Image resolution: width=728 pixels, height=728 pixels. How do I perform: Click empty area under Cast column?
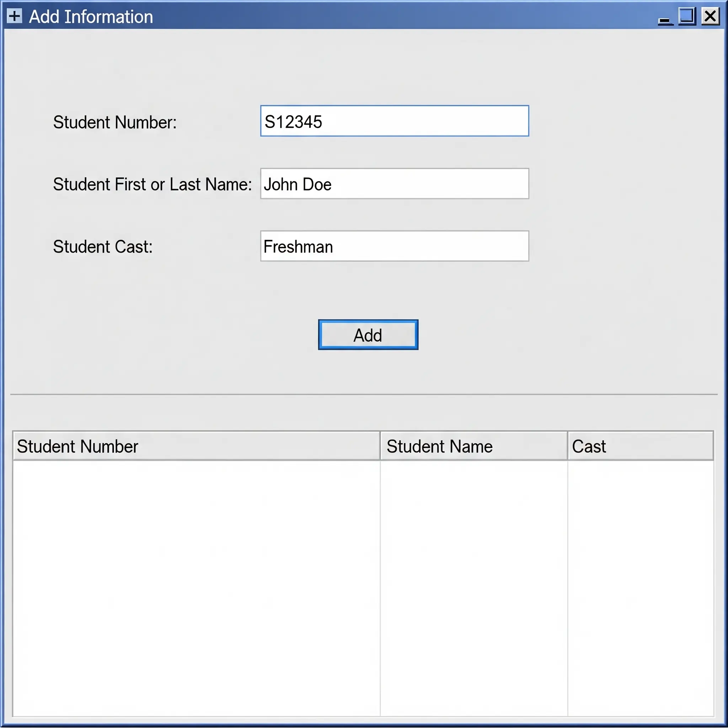[x=640, y=588]
